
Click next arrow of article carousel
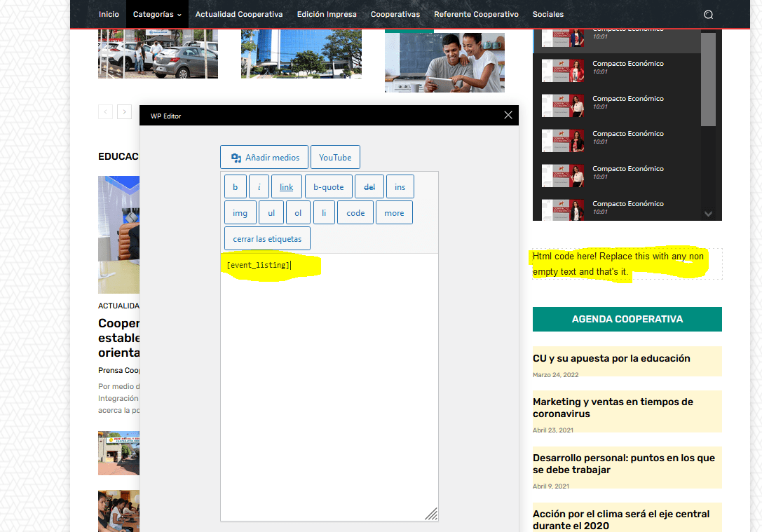coord(124,111)
